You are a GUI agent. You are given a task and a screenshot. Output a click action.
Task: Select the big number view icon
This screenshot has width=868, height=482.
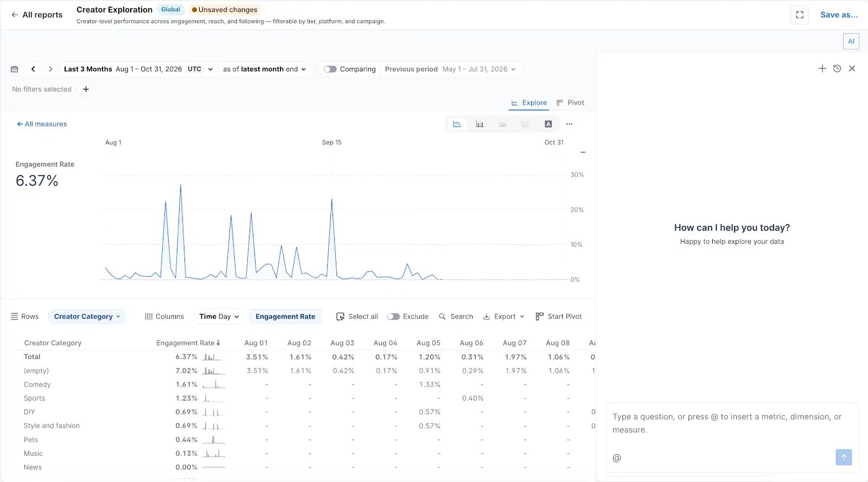(x=548, y=124)
